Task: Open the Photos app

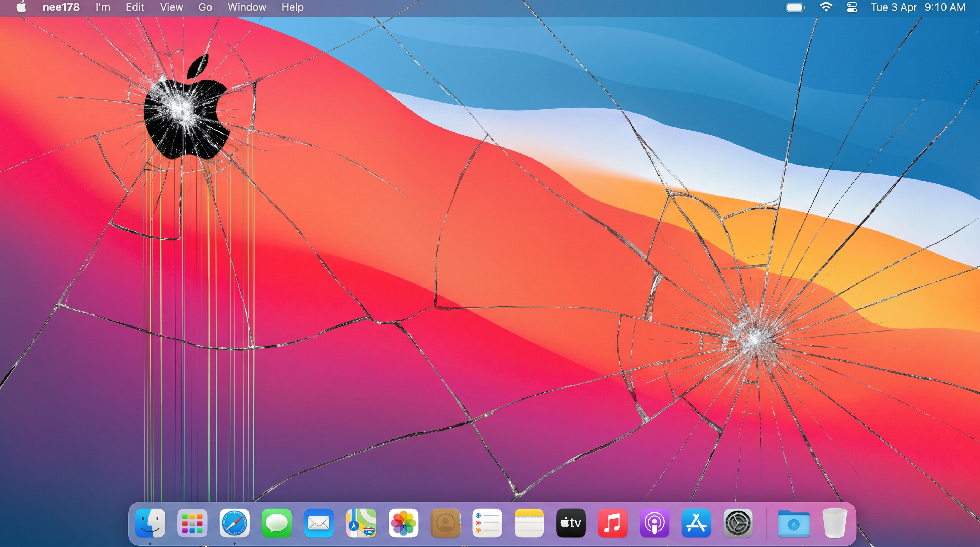Action: pyautogui.click(x=403, y=523)
